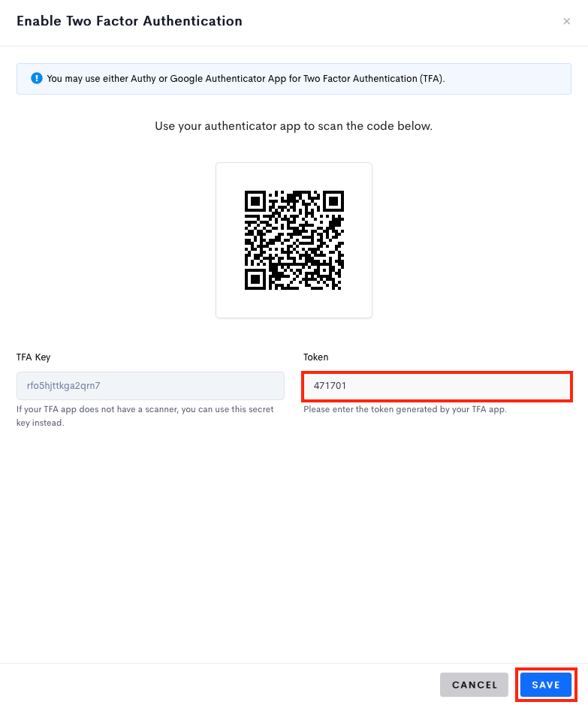Click the secret key helper text
The image size is (588, 705).
(x=145, y=416)
